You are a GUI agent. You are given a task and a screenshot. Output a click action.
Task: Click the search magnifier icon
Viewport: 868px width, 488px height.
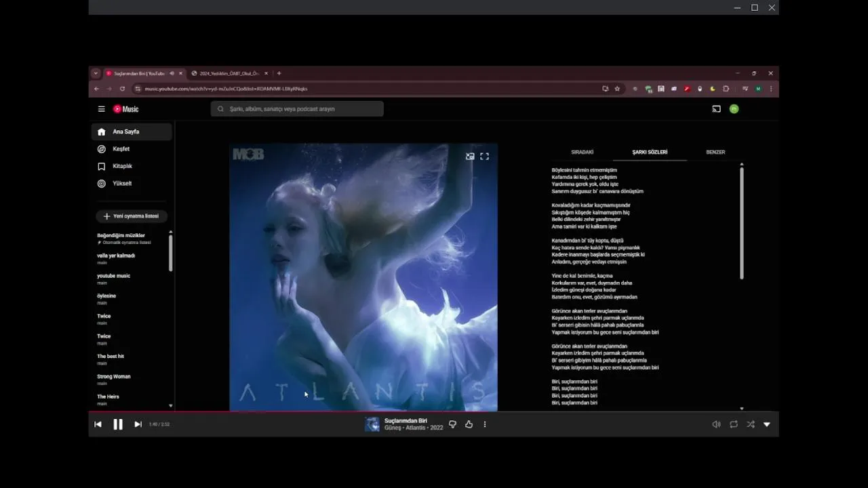220,108
